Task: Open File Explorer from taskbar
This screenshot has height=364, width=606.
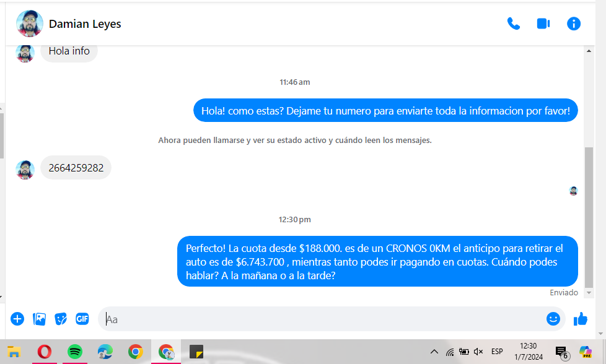Action: (14, 352)
